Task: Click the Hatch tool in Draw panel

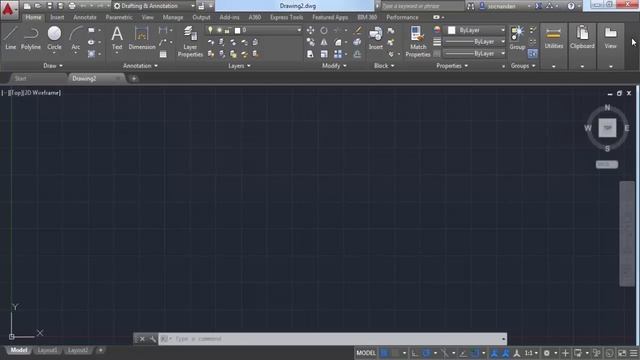Action: click(91, 54)
